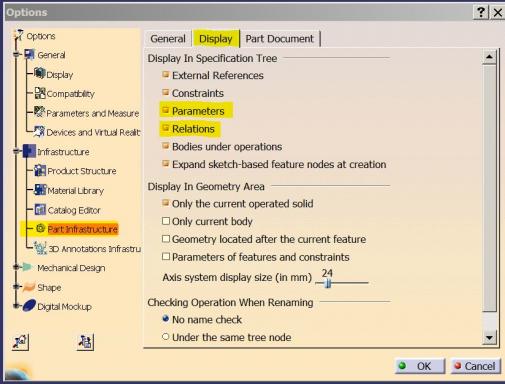The height and width of the screenshot is (384, 505).
Task: Collapse the General tree node
Action: (16, 54)
